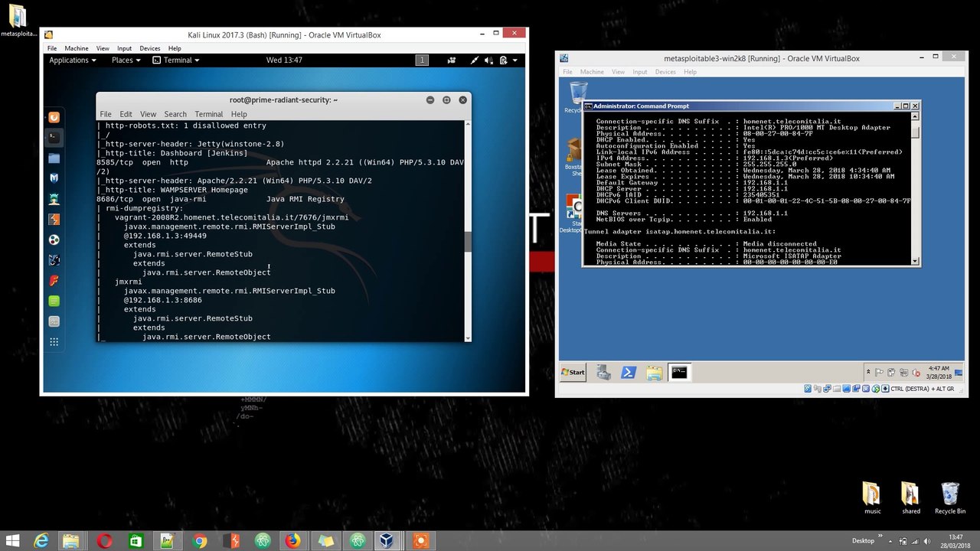Click the Desktop toolbar on host taskbar

[863, 541]
